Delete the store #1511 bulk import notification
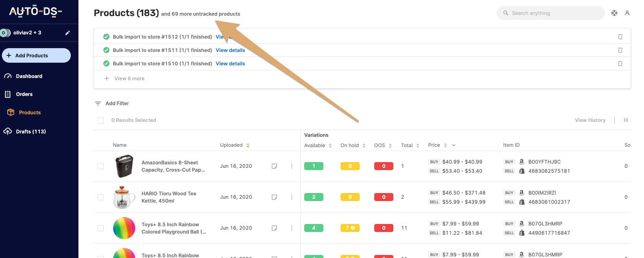 click(x=620, y=50)
